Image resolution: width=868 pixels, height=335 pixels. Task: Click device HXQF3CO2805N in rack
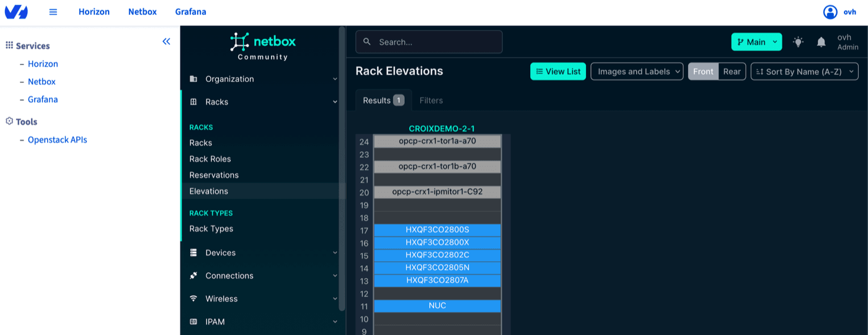pos(437,268)
